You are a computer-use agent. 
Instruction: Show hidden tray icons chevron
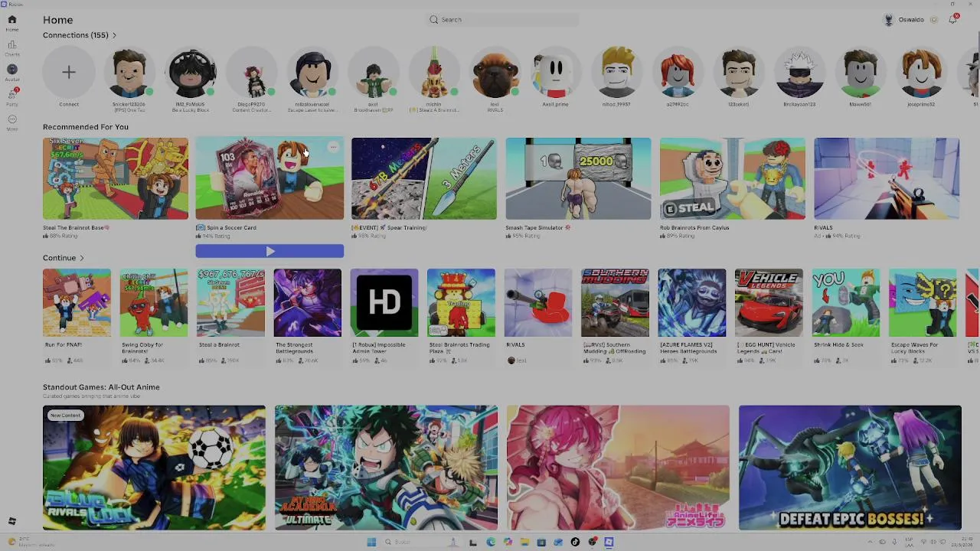870,542
